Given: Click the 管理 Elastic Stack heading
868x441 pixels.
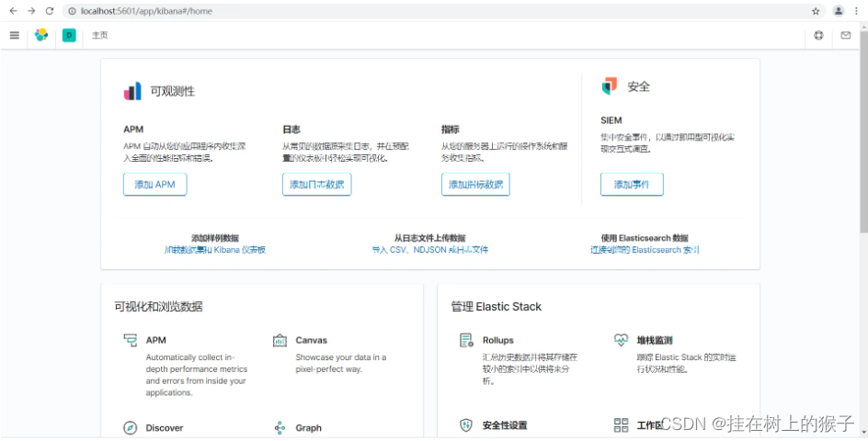Looking at the screenshot, I should click(496, 307).
